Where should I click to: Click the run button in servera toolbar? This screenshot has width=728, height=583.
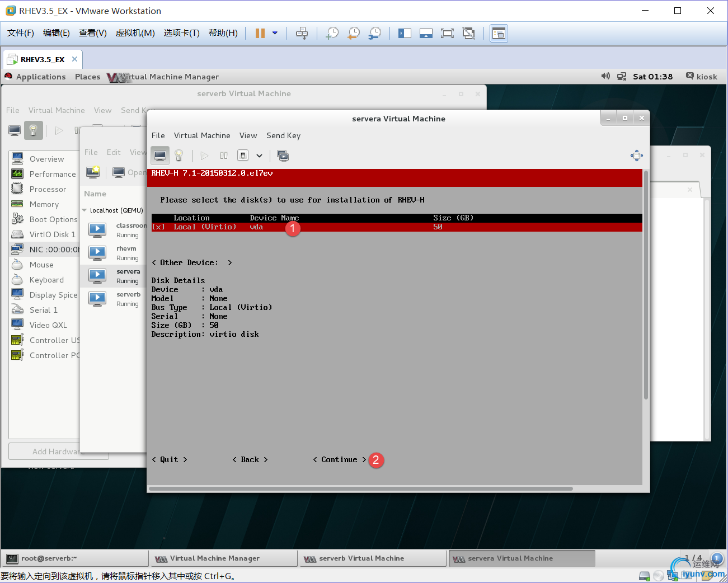[205, 156]
